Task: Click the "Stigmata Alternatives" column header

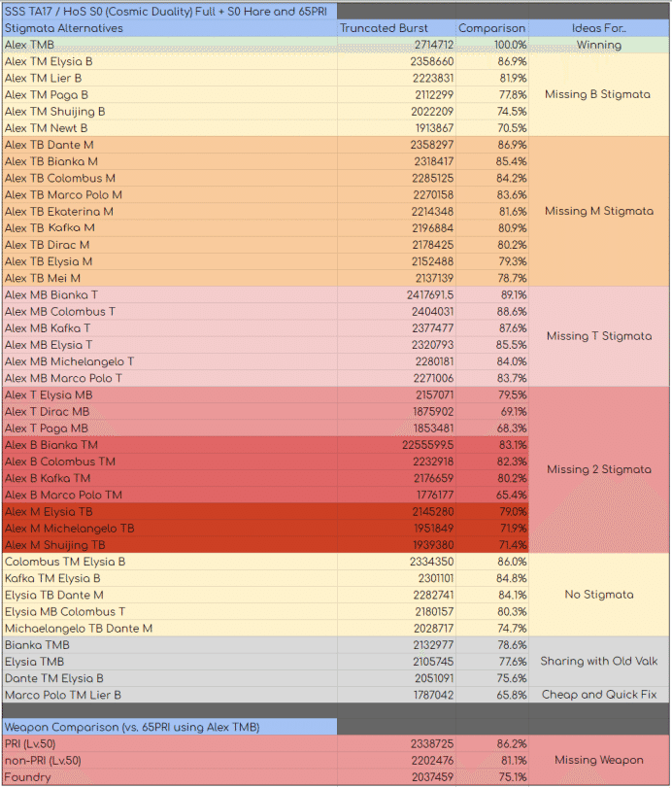Action: tap(64, 28)
